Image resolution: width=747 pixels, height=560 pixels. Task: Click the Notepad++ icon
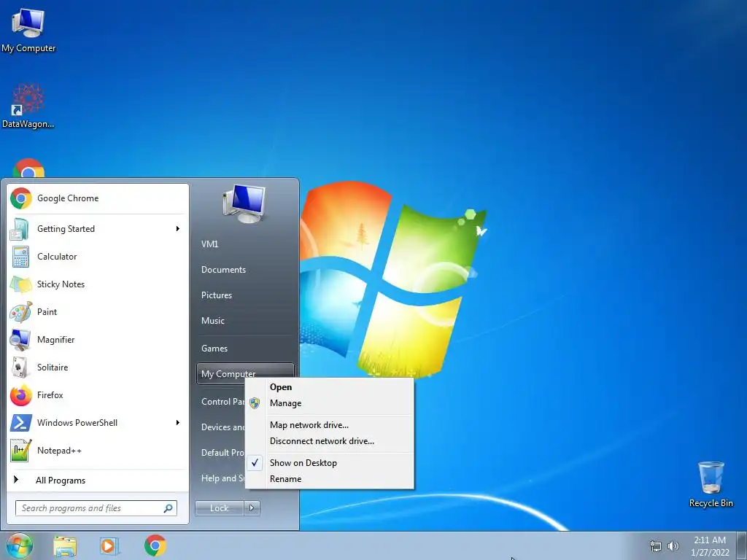coord(21,451)
